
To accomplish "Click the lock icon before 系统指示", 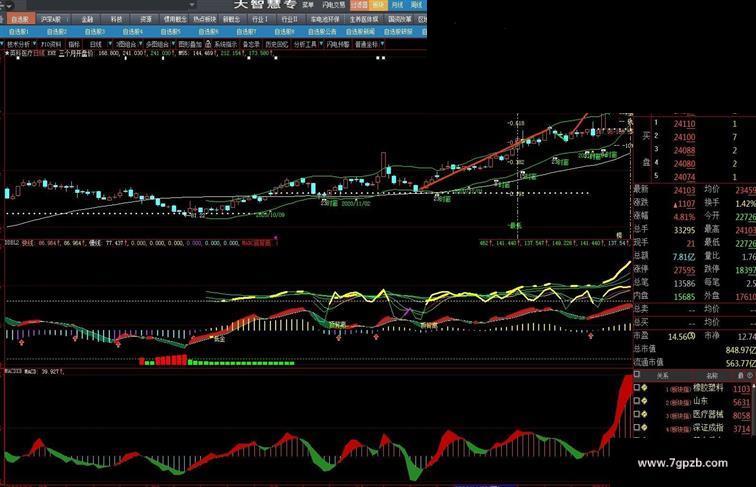I will click(x=208, y=44).
